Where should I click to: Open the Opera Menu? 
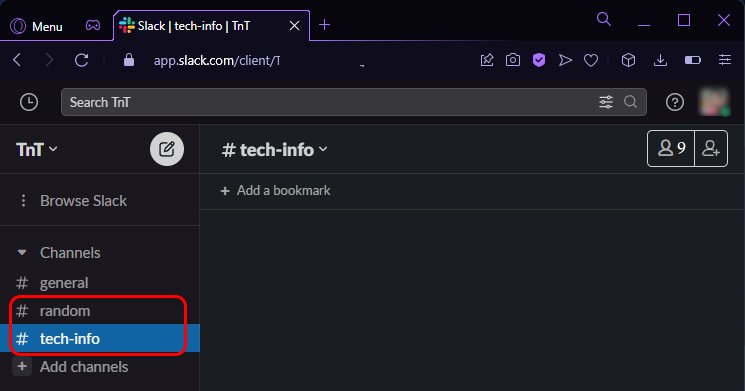[37, 26]
